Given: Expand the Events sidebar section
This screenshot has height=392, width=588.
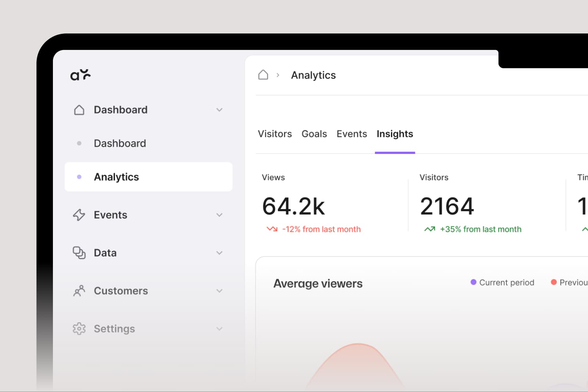Looking at the screenshot, I should (x=219, y=215).
